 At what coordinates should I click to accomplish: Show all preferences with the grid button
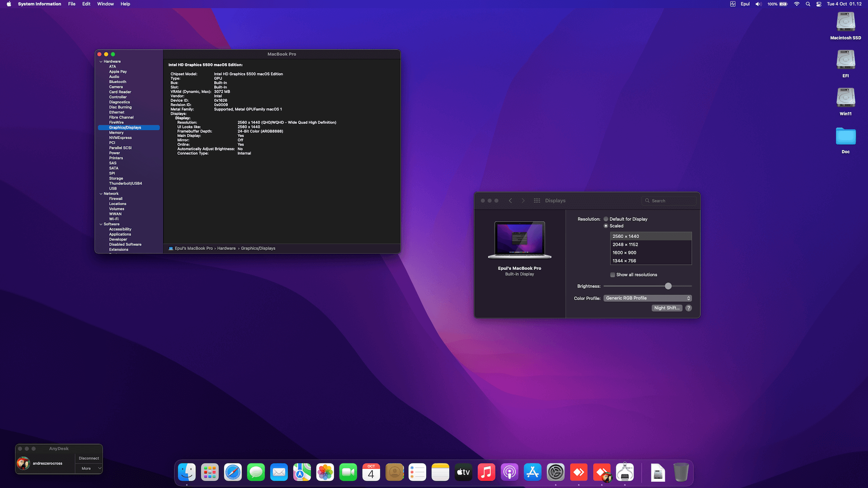(x=537, y=201)
